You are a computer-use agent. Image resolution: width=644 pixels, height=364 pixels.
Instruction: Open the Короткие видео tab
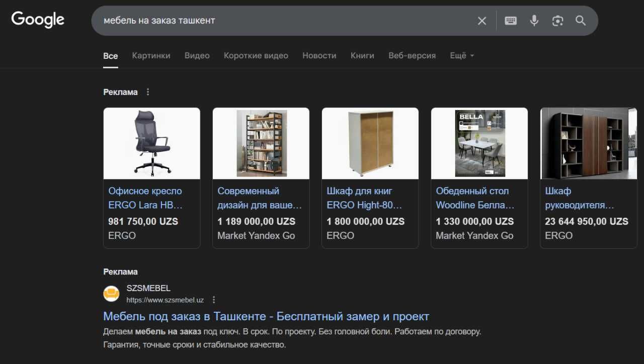(256, 56)
